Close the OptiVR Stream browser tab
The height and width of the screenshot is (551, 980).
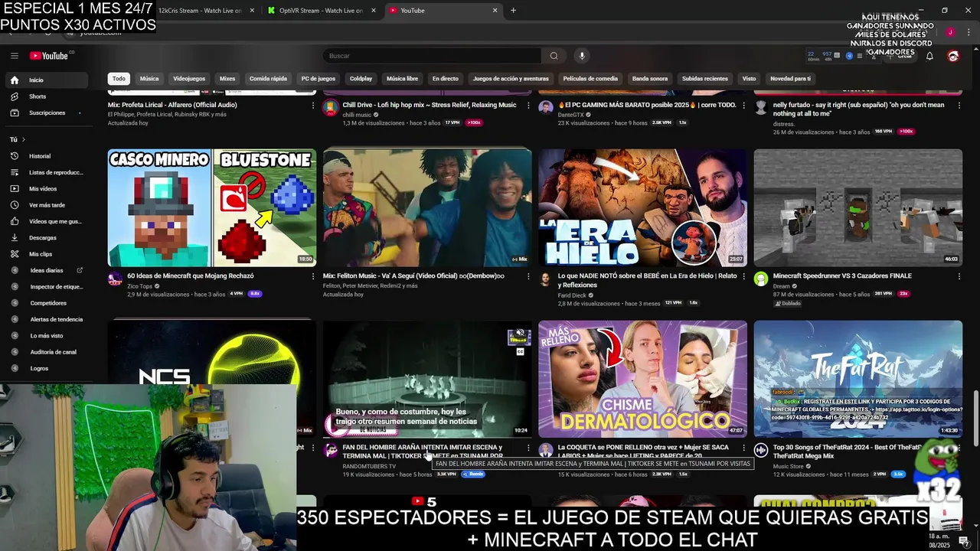[x=374, y=11]
